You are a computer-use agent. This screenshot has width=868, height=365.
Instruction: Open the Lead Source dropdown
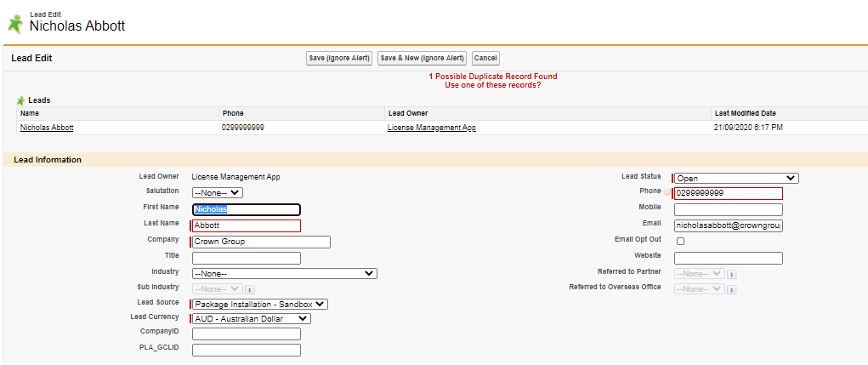click(x=260, y=304)
